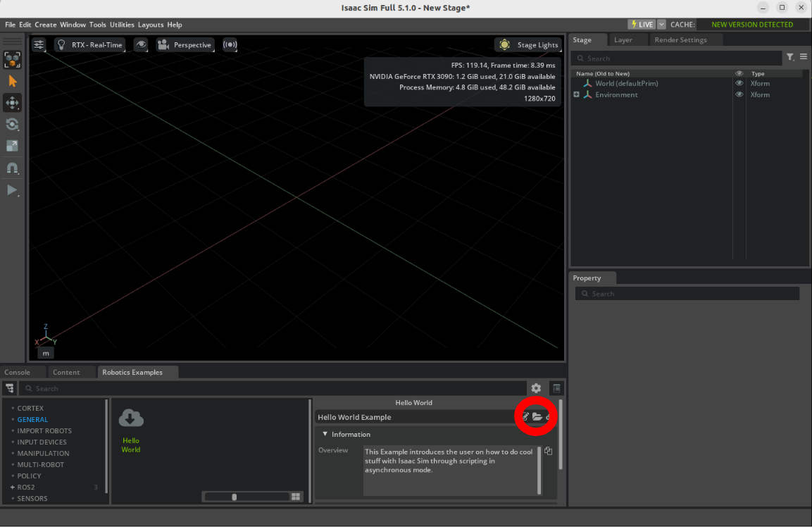Hide the Environment prim via eye icon
Screen dimensions: 812x527
tap(739, 94)
